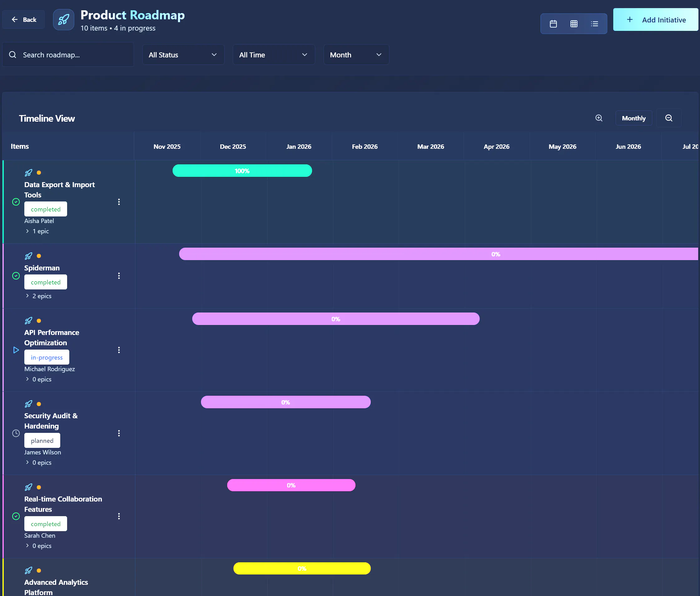
Task: Open the All Status filter dropdown
Action: [x=183, y=55]
